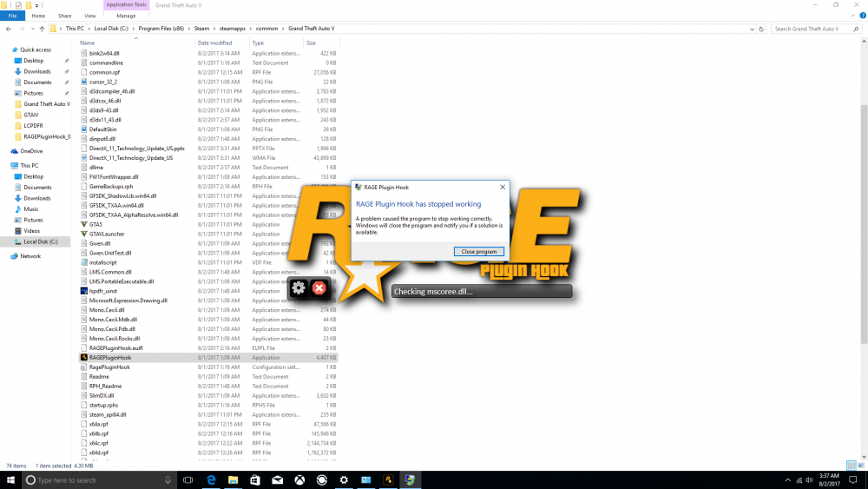This screenshot has width=868, height=489.
Task: Click Cortana microphone icon in search box
Action: (168, 479)
